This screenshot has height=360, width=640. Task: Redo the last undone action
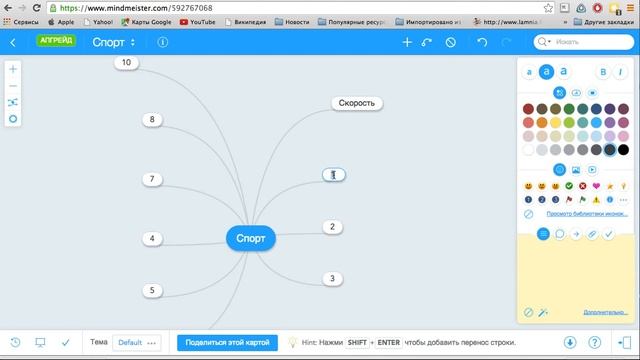(506, 42)
